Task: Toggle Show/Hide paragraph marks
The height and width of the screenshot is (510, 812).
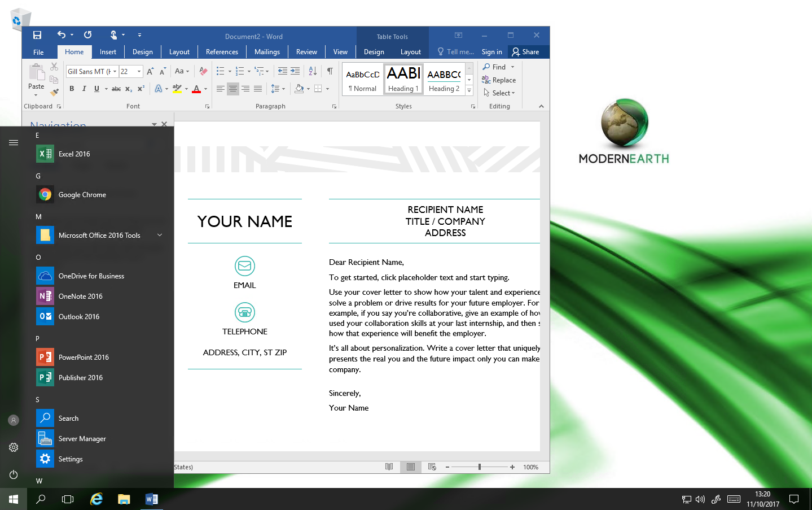Action: click(330, 71)
